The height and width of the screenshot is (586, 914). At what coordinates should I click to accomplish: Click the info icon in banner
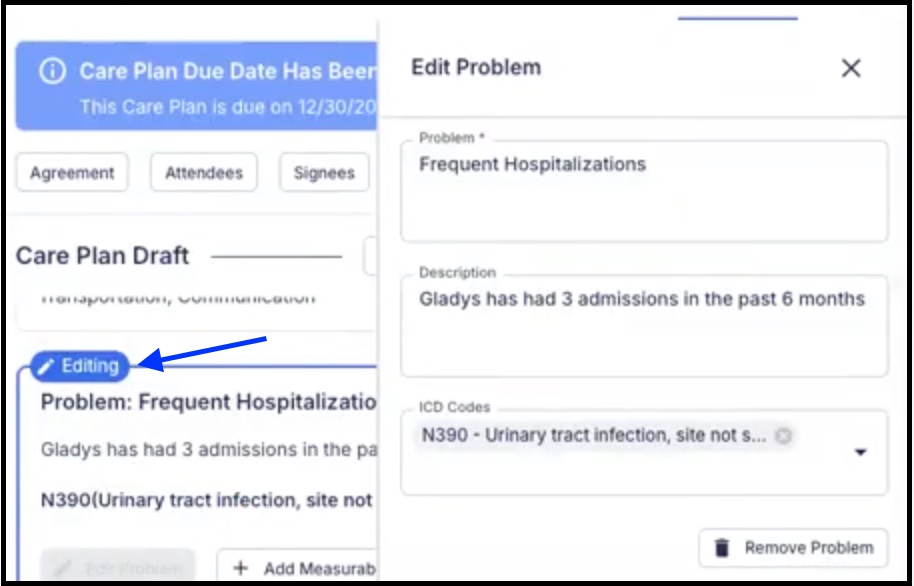coord(52,71)
